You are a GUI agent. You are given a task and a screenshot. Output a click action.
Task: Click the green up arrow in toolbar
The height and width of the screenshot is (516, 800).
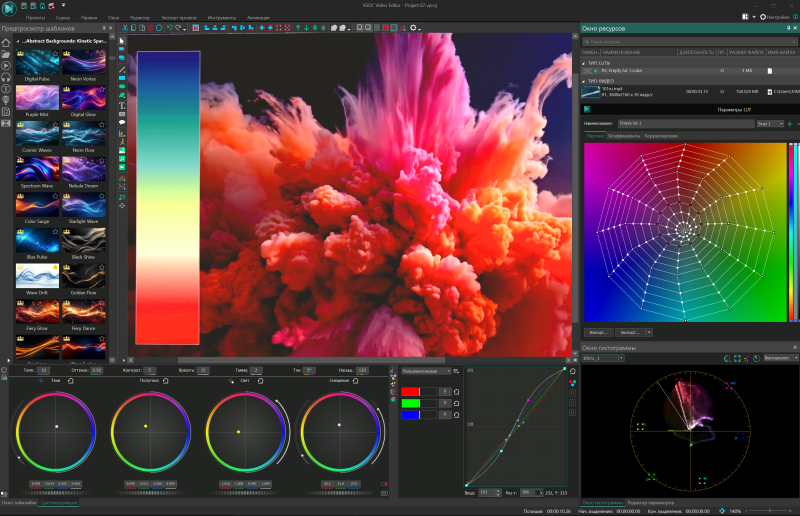298,28
